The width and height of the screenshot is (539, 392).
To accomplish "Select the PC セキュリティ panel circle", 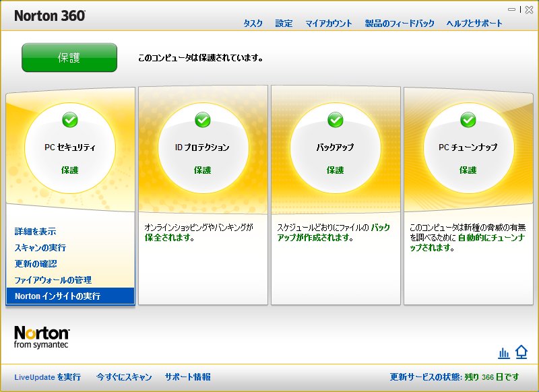I will point(70,148).
